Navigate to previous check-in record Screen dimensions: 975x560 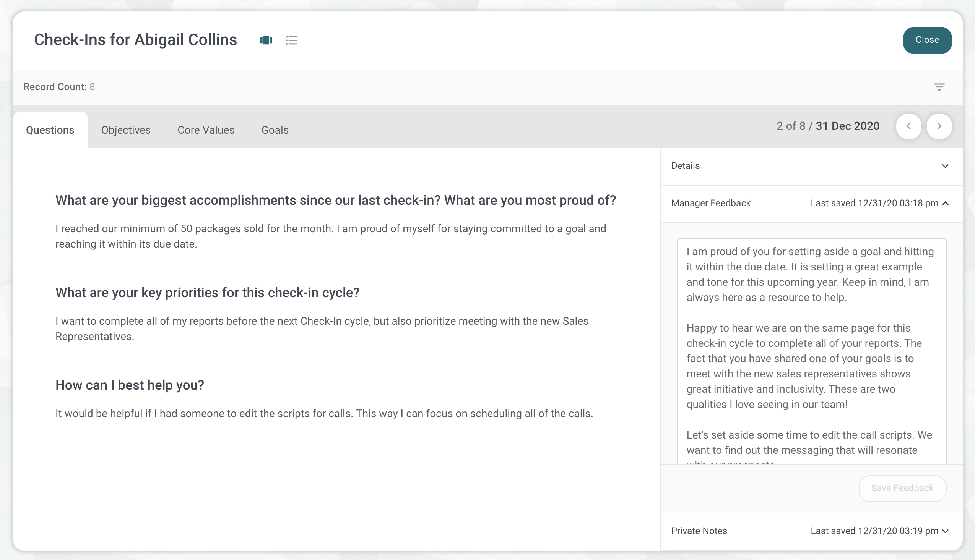click(909, 126)
